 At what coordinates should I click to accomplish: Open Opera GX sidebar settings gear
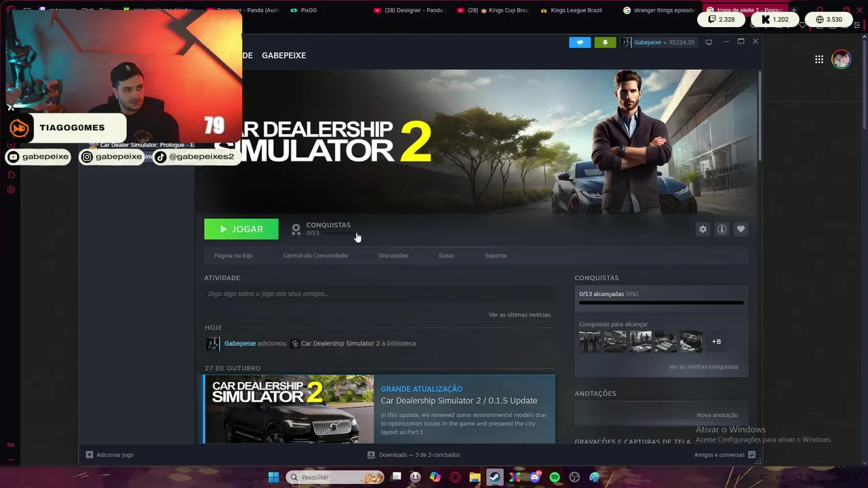11,190
